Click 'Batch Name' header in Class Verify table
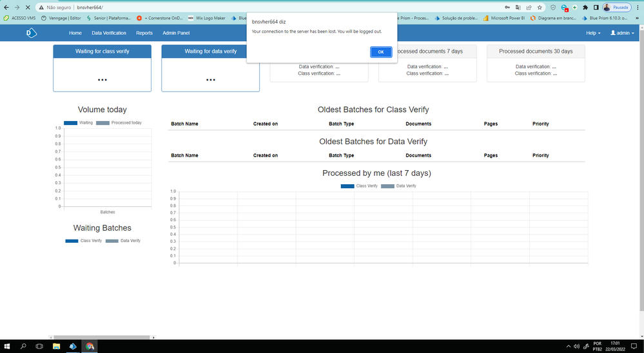This screenshot has height=353, width=644. pos(184,124)
